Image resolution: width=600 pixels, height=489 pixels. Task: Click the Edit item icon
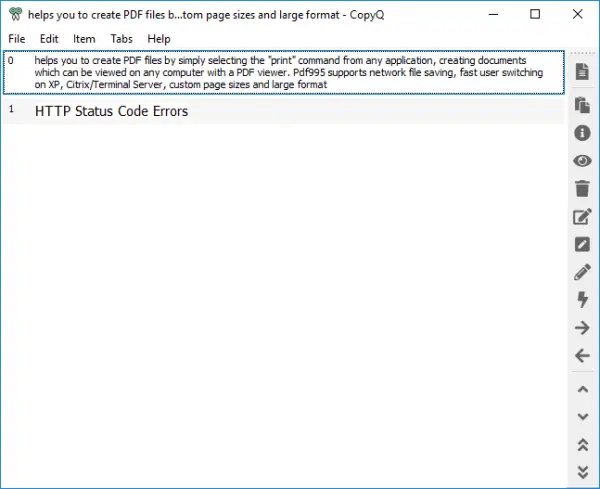[582, 217]
